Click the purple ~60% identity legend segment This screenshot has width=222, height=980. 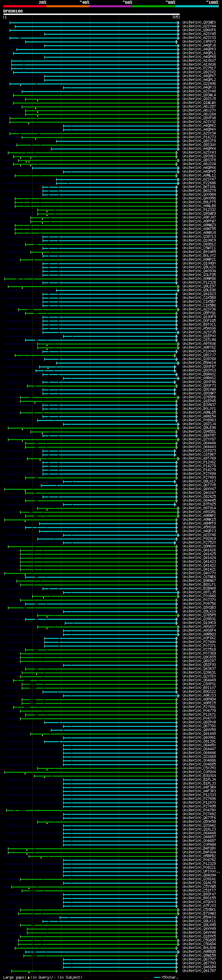pos(111,6)
